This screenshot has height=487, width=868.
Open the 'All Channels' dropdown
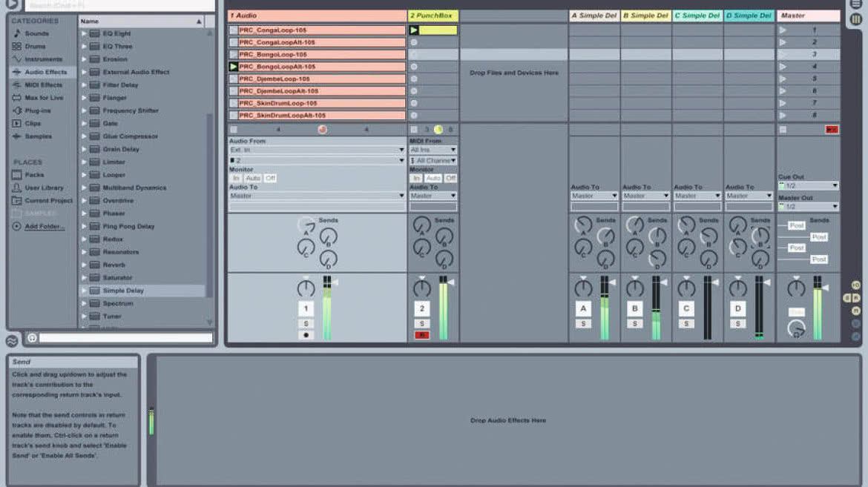click(x=433, y=161)
